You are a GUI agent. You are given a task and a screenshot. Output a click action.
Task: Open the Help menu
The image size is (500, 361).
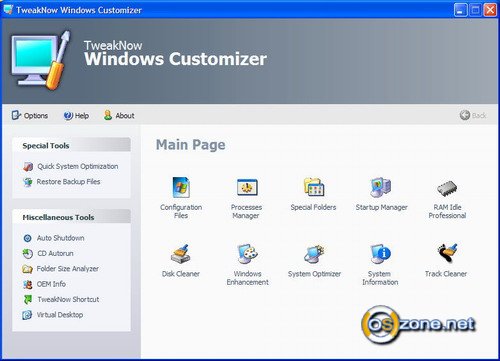(76, 115)
